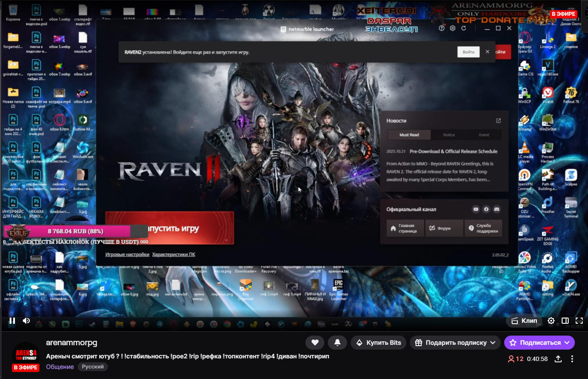Mute the stream volume
The height and width of the screenshot is (379, 588).
click(26, 321)
